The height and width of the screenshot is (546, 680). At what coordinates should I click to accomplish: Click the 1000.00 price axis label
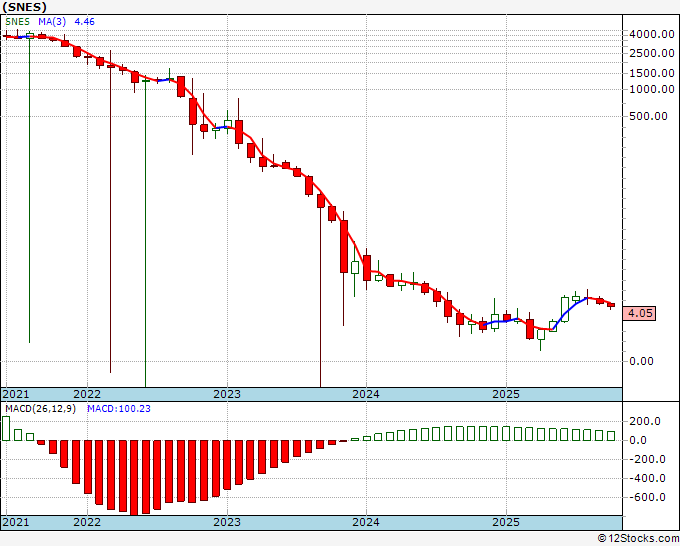[651, 89]
